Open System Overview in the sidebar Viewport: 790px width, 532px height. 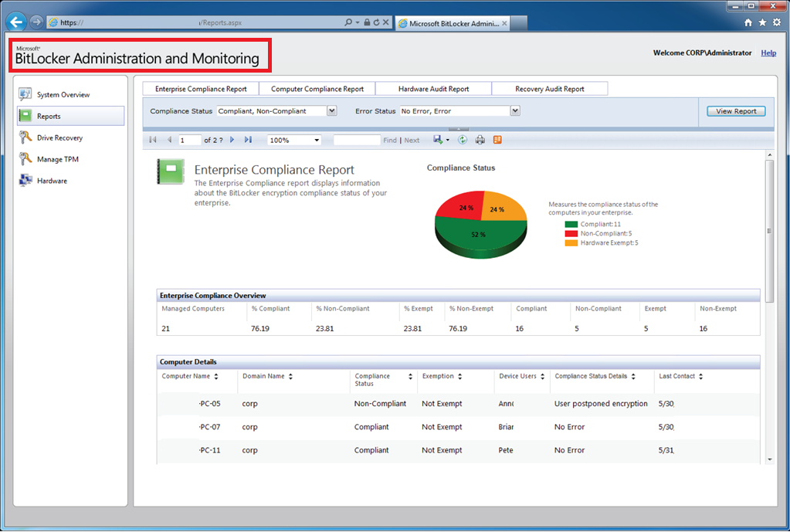63,95
